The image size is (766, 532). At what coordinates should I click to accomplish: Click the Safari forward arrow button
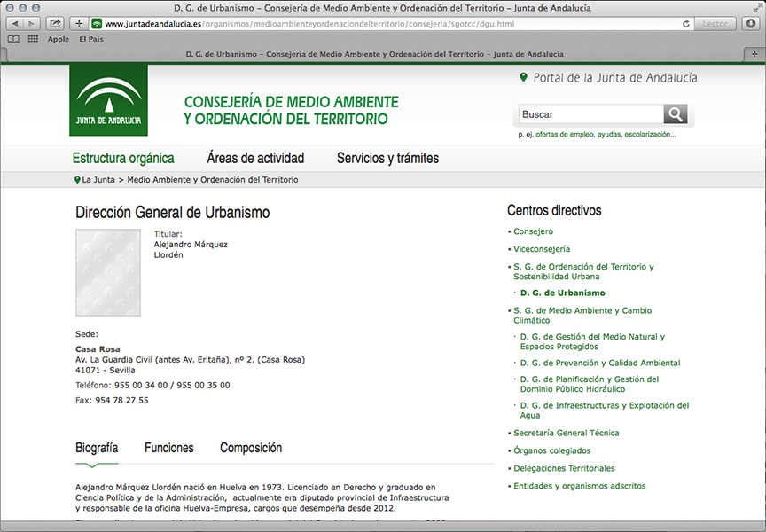[x=31, y=24]
